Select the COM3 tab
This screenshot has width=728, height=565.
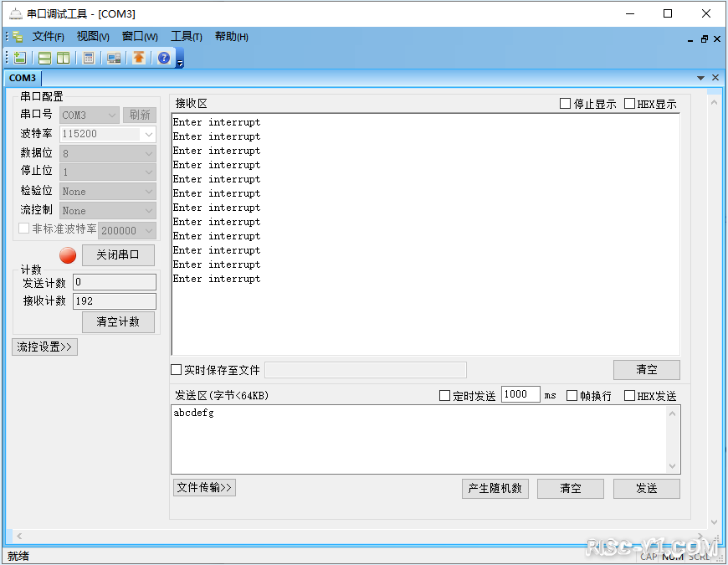click(23, 78)
